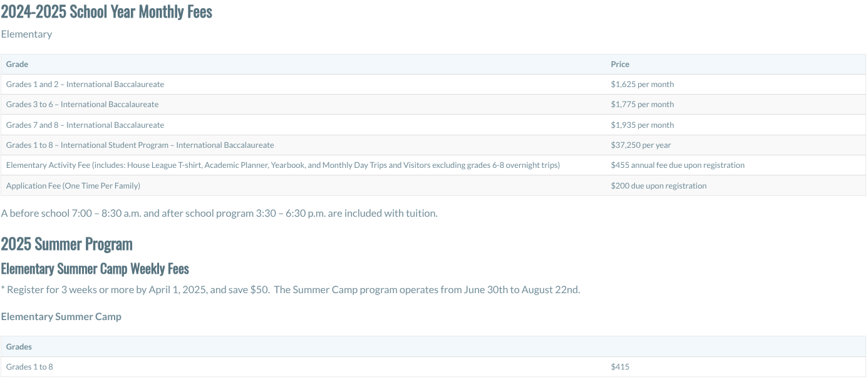Select the International Student Program row
This screenshot has height=384, width=868.
[x=433, y=145]
